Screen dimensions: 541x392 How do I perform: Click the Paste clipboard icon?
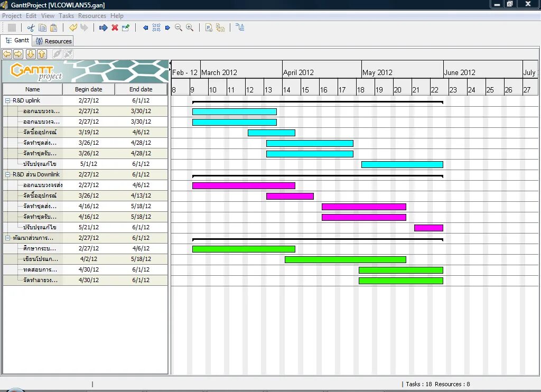point(54,27)
